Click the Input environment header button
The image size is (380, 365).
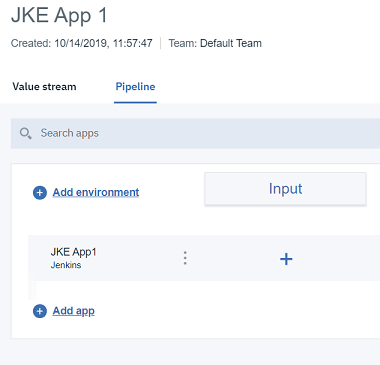tap(285, 189)
